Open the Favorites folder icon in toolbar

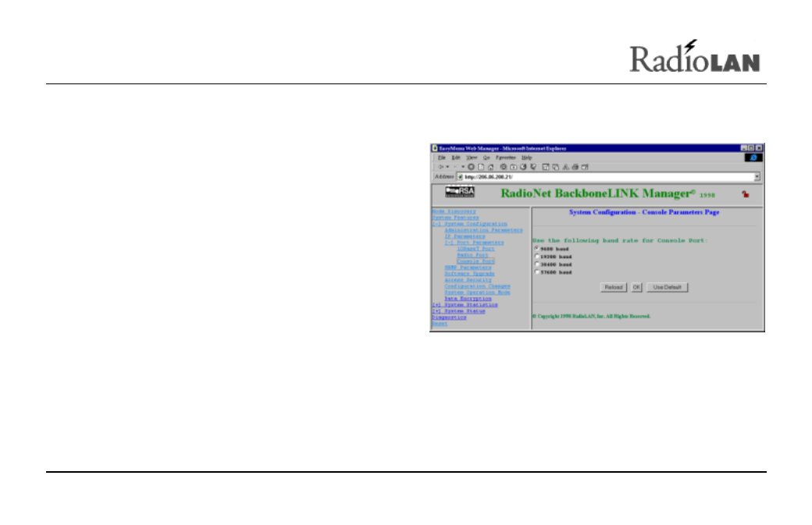point(513,167)
